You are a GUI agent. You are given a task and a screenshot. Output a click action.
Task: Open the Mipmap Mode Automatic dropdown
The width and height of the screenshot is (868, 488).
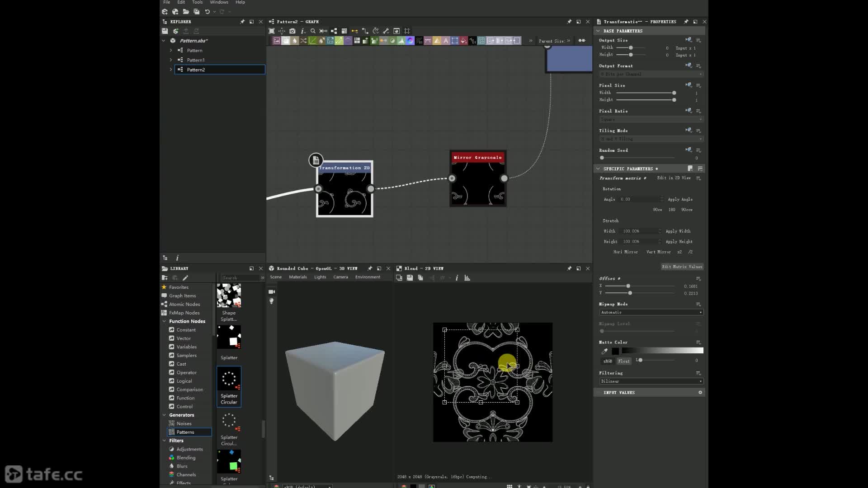coord(651,312)
